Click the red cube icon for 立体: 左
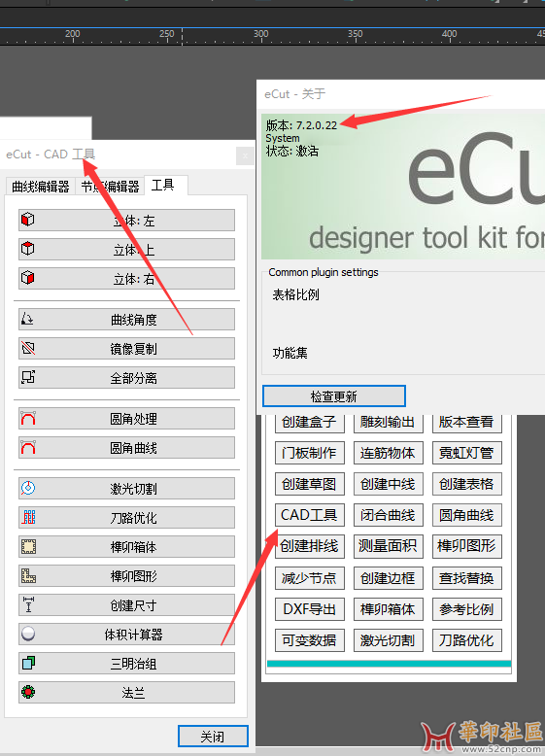The image size is (545, 756). coord(28,220)
